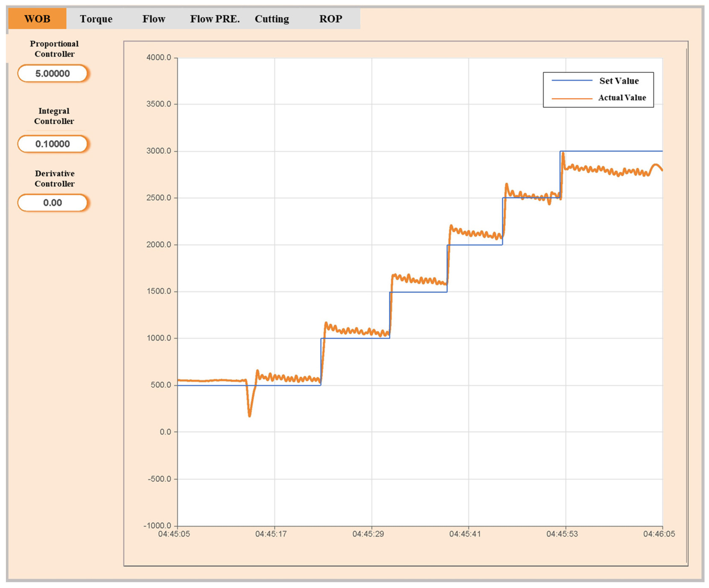Click the Actual Value legend entry
The width and height of the screenshot is (709, 588).
pos(622,98)
